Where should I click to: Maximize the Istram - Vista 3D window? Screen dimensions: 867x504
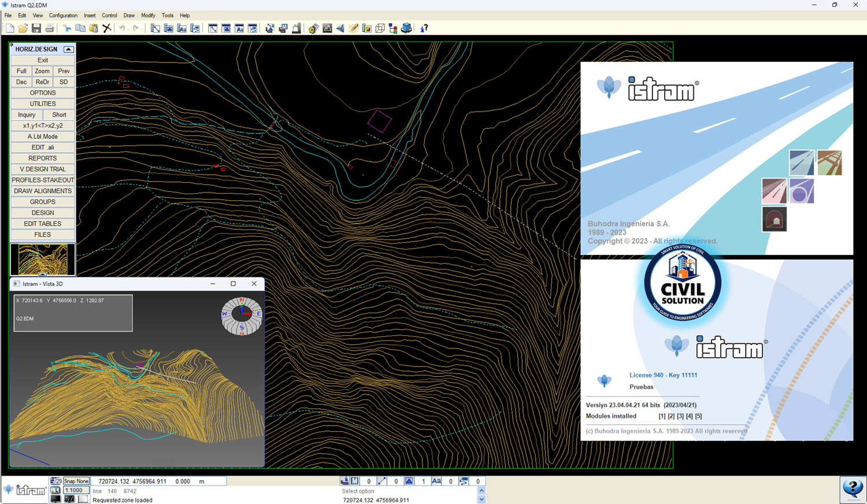pos(234,284)
